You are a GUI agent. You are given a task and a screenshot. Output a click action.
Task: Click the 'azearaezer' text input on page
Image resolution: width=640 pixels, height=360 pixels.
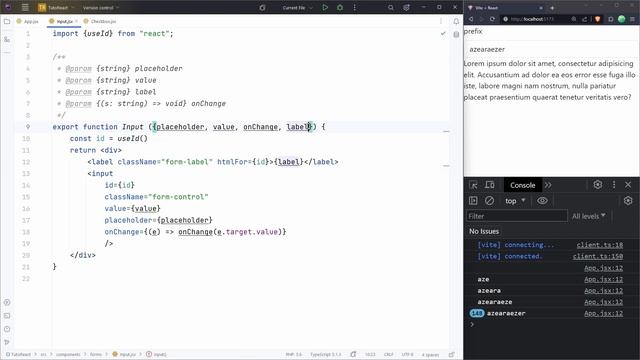click(x=551, y=49)
